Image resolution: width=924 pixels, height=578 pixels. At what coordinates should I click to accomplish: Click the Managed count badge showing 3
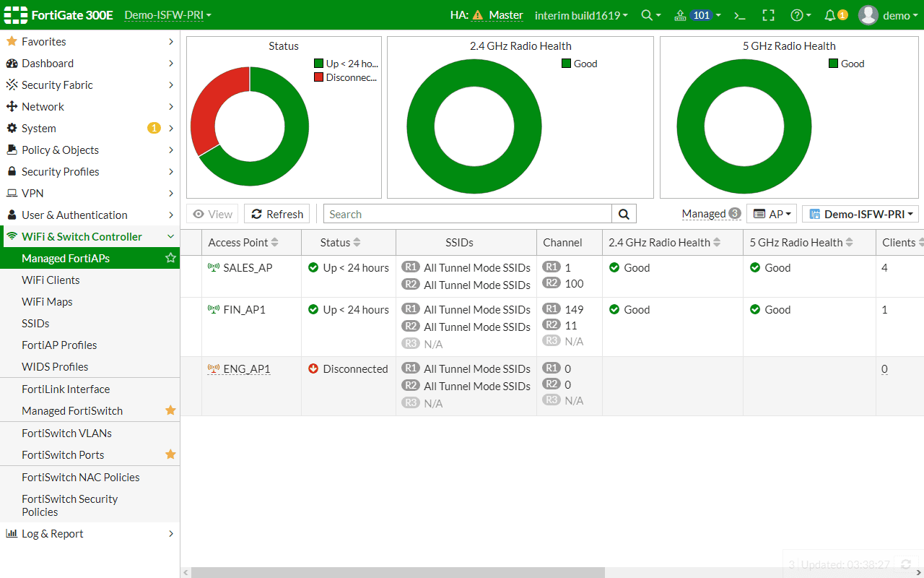(x=734, y=214)
